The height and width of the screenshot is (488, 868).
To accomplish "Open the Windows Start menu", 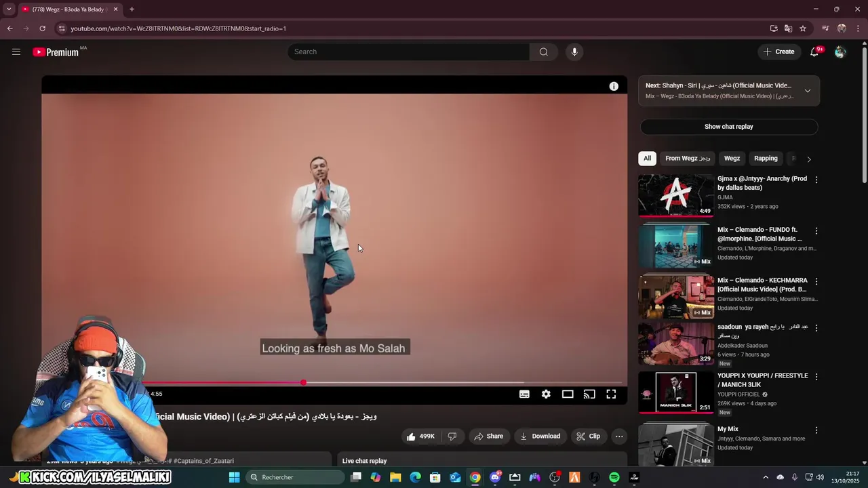I will click(234, 477).
